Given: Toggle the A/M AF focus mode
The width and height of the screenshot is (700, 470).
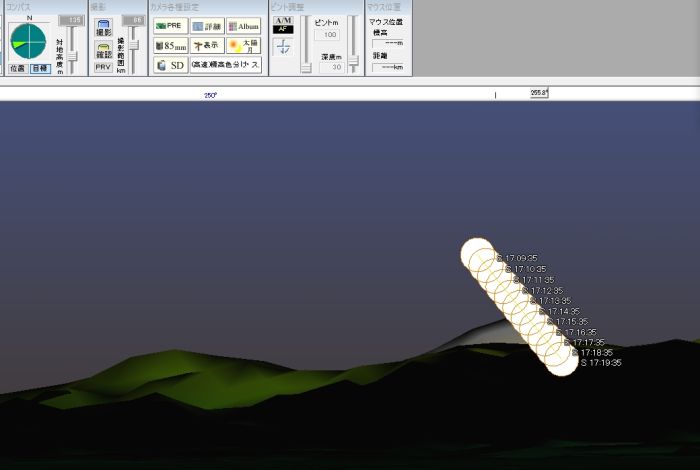Looking at the screenshot, I should tap(283, 24).
